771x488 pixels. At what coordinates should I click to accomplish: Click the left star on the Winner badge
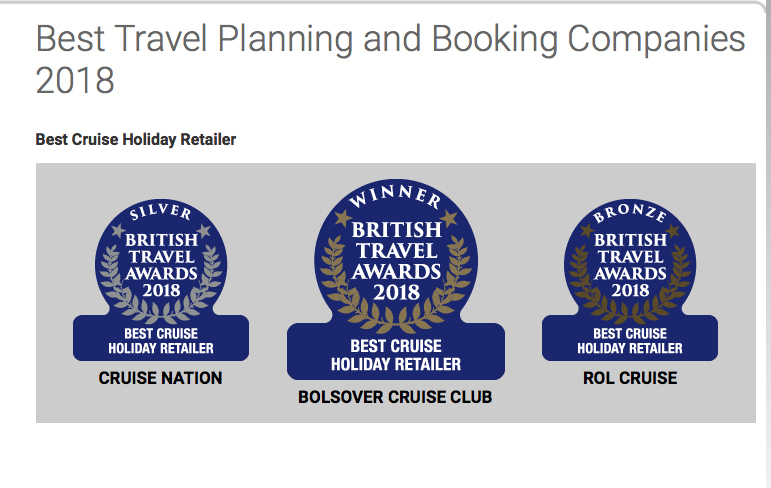click(x=342, y=218)
